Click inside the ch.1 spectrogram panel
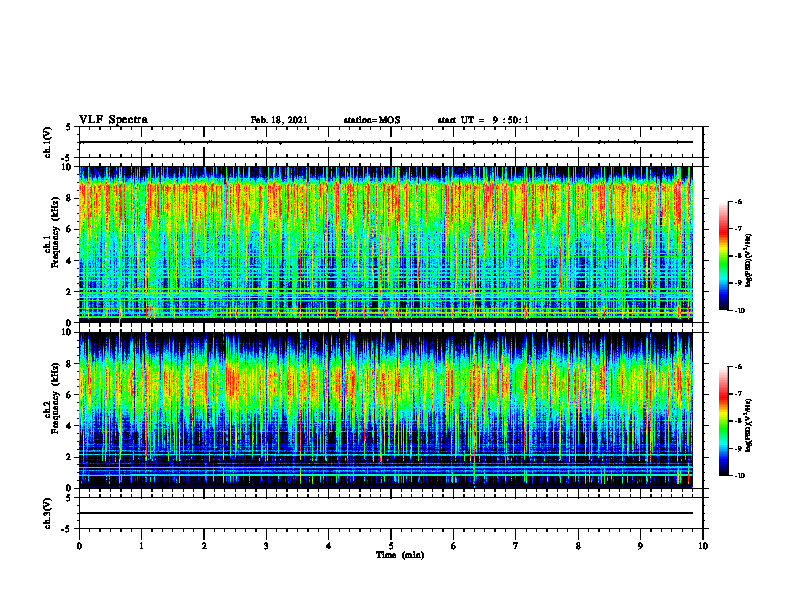 point(385,244)
